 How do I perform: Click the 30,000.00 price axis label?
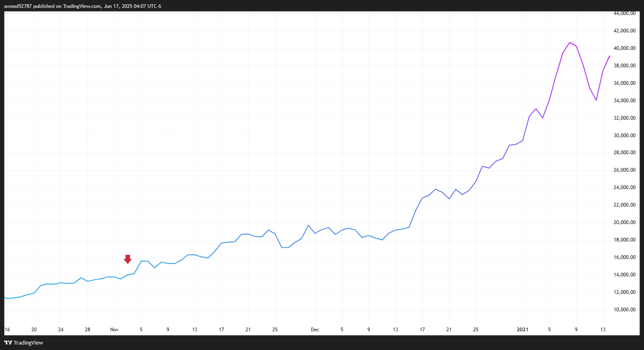tap(624, 136)
